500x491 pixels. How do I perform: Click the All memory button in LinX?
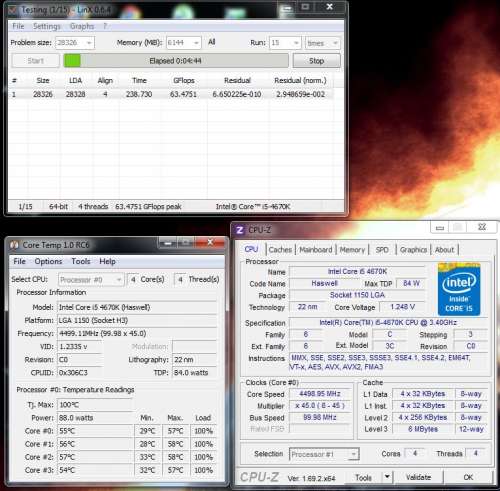(x=212, y=42)
